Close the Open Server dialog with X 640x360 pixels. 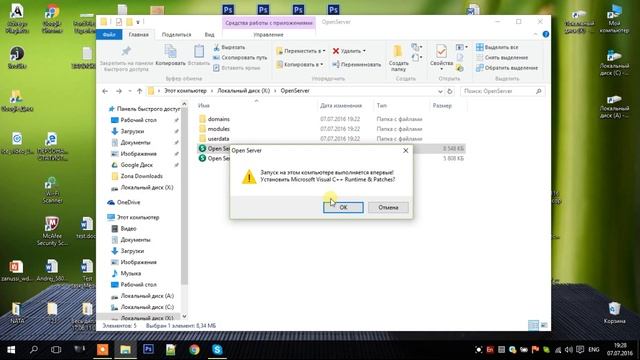pos(405,151)
